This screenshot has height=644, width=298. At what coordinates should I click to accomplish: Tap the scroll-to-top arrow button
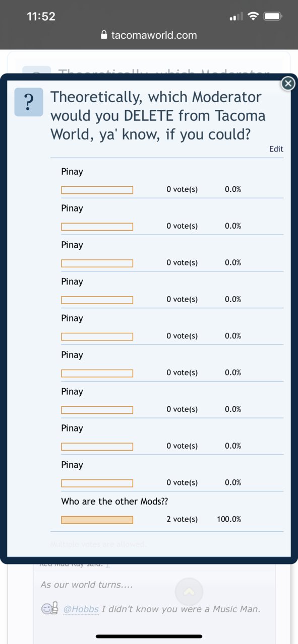pyautogui.click(x=189, y=592)
